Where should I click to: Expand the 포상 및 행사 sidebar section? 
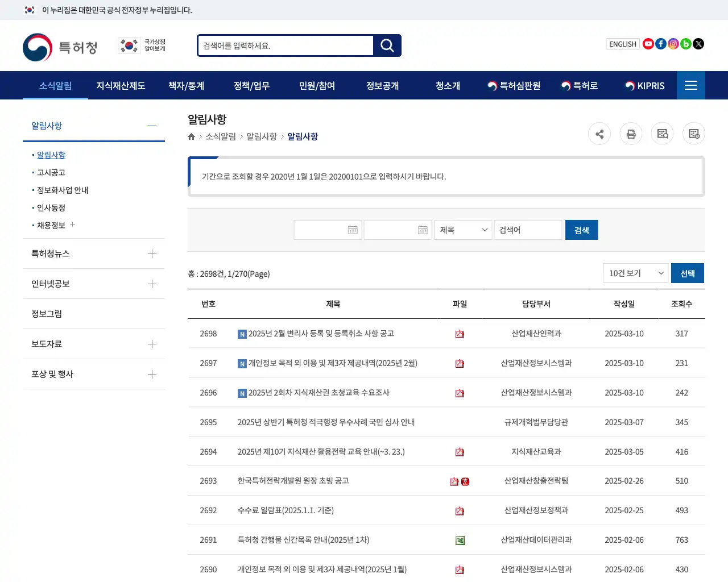tap(152, 374)
